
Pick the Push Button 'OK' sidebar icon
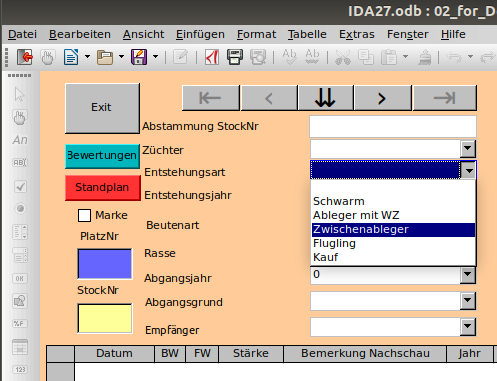tap(20, 278)
